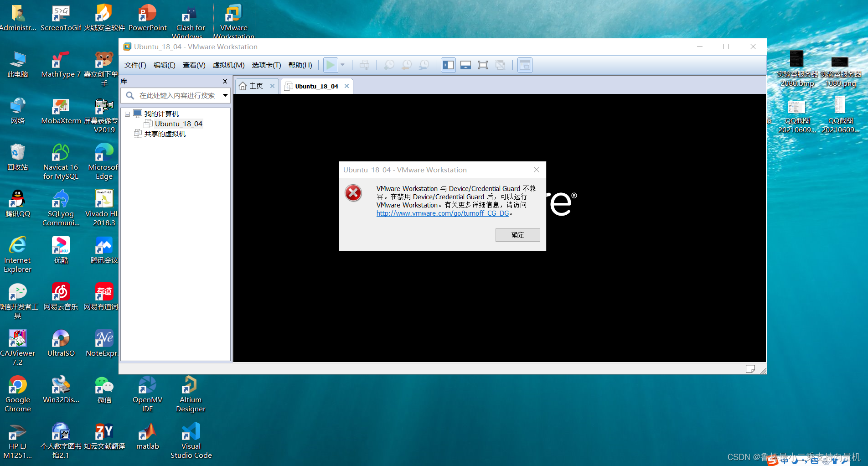
Task: Open 优酷 desktop shortcut
Action: click(x=61, y=251)
